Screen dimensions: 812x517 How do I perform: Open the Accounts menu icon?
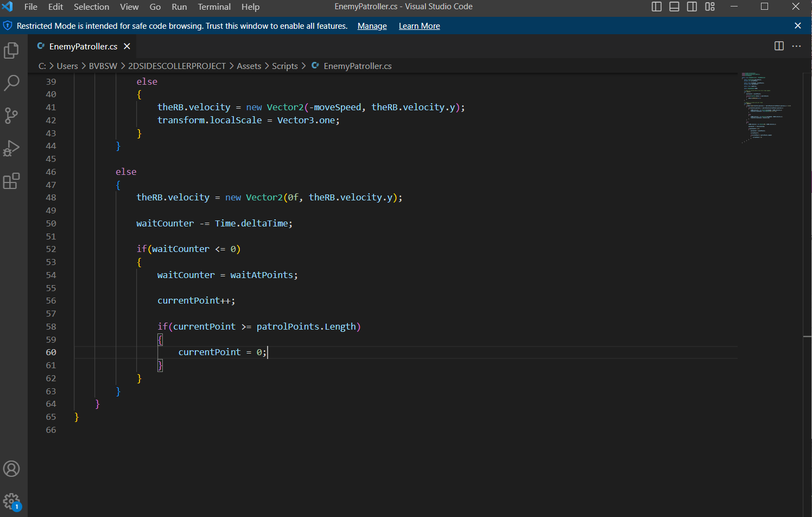click(11, 469)
